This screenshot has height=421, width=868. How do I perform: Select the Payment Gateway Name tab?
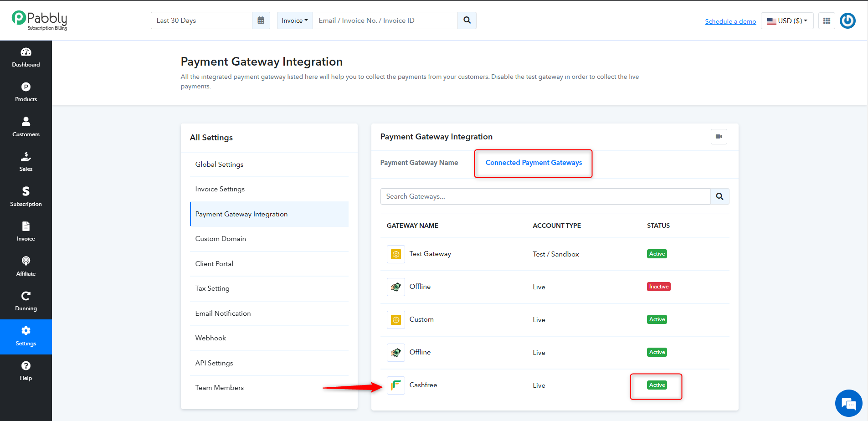[419, 163]
